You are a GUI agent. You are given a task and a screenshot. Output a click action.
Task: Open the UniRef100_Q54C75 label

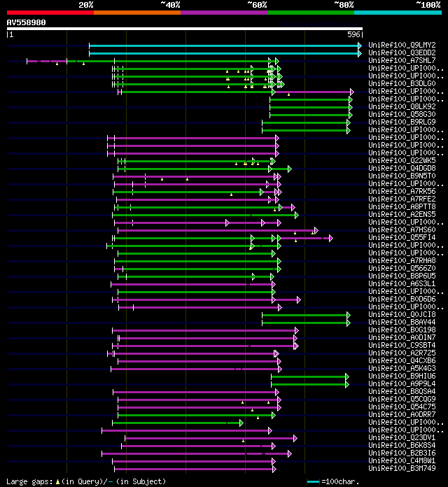tap(402, 407)
